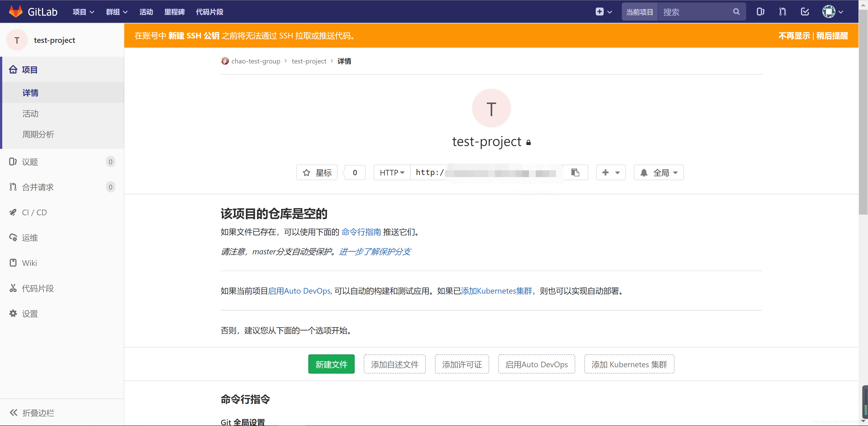Click chao-test-group avatar in breadcrumb
Viewport: 868px width, 426px height.
(x=225, y=61)
